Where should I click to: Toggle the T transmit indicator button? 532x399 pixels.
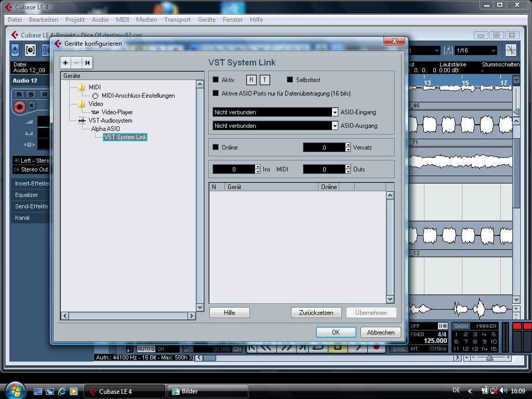(x=264, y=80)
